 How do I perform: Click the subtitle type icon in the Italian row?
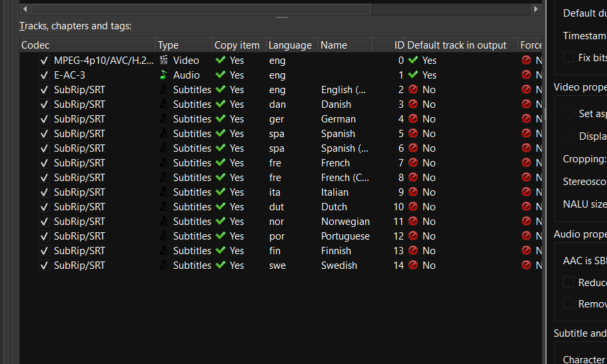164,192
